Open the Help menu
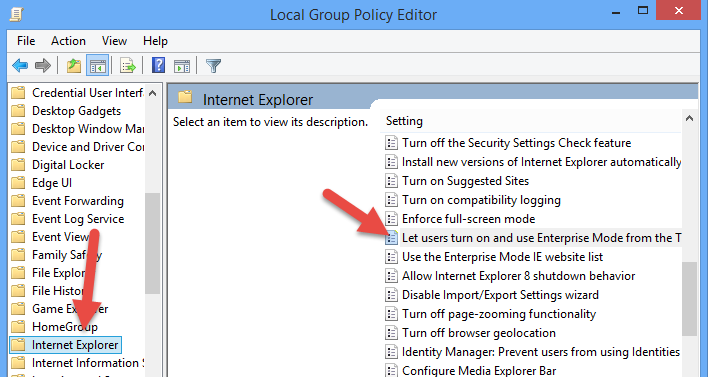This screenshot has width=708, height=377. pos(155,41)
